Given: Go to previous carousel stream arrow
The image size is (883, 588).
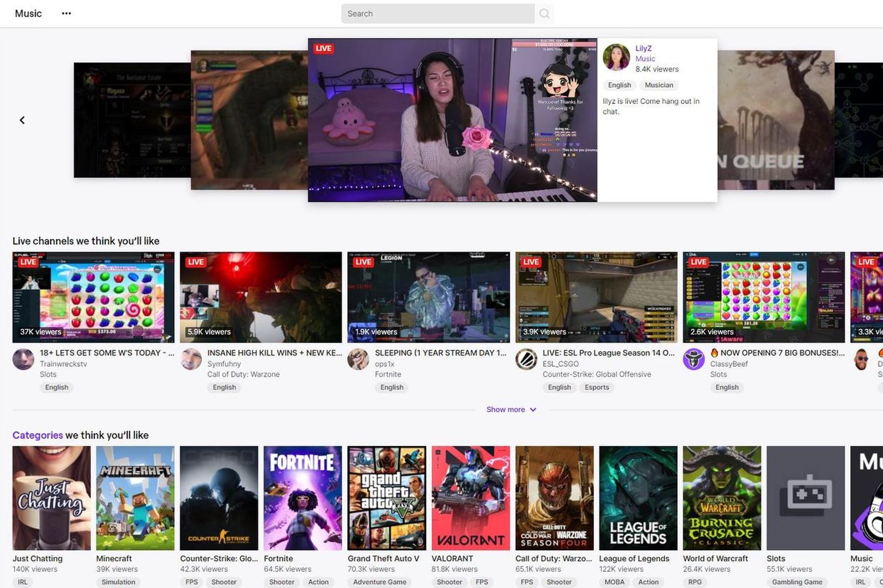Looking at the screenshot, I should (x=22, y=120).
